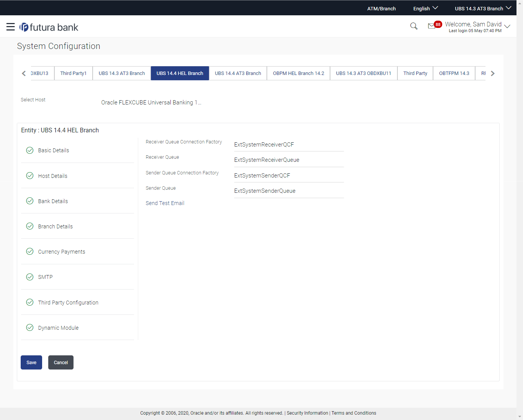Click the Bank Details checkmark icon
The image size is (523, 420).
[x=29, y=201]
